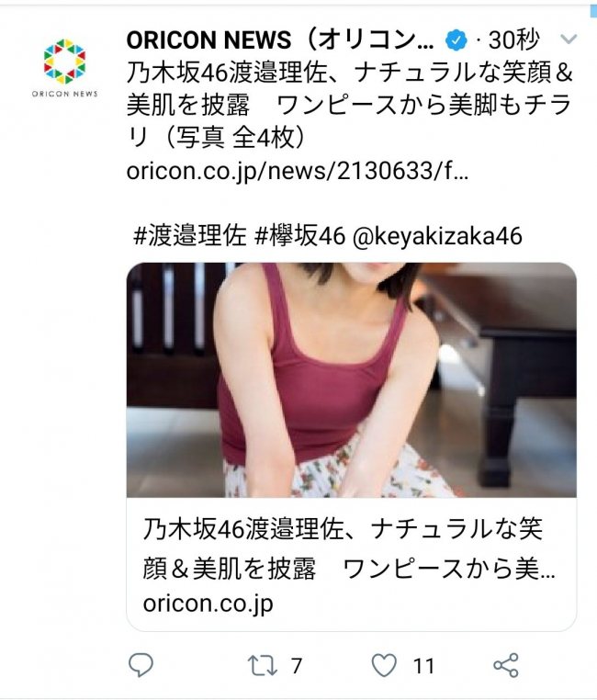
Task: Click the oricon.co.jp domain in card
Action: 208,604
